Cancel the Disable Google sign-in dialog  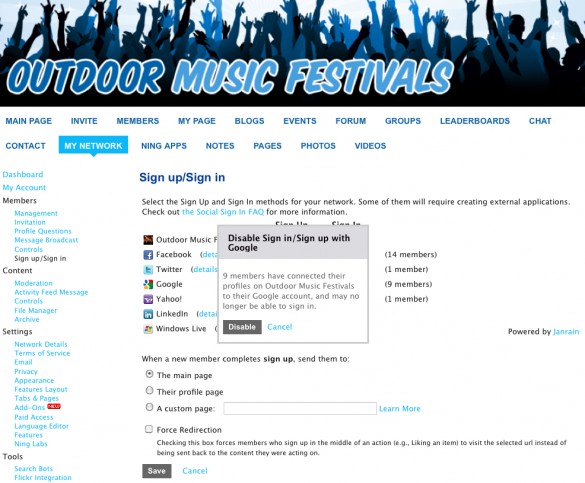[279, 327]
